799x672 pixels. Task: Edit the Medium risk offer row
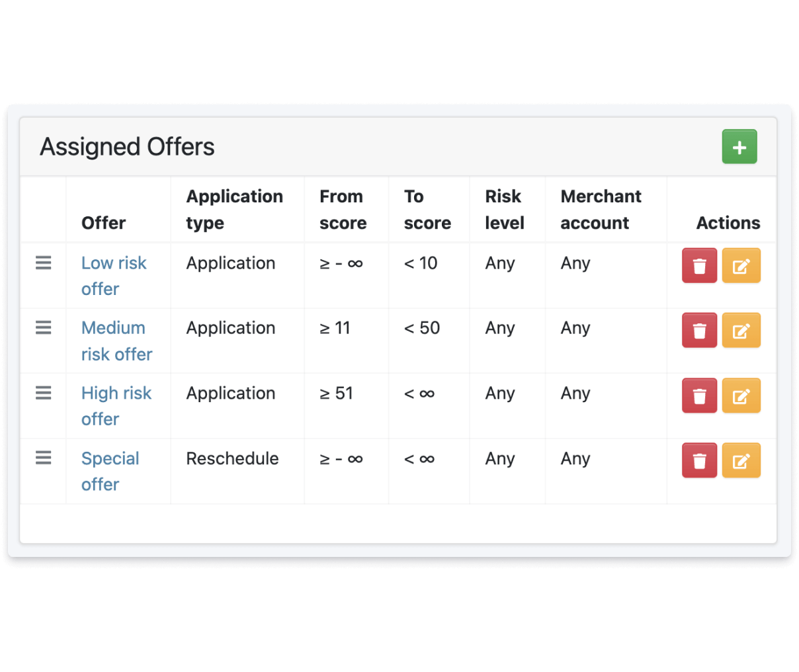[x=741, y=331]
